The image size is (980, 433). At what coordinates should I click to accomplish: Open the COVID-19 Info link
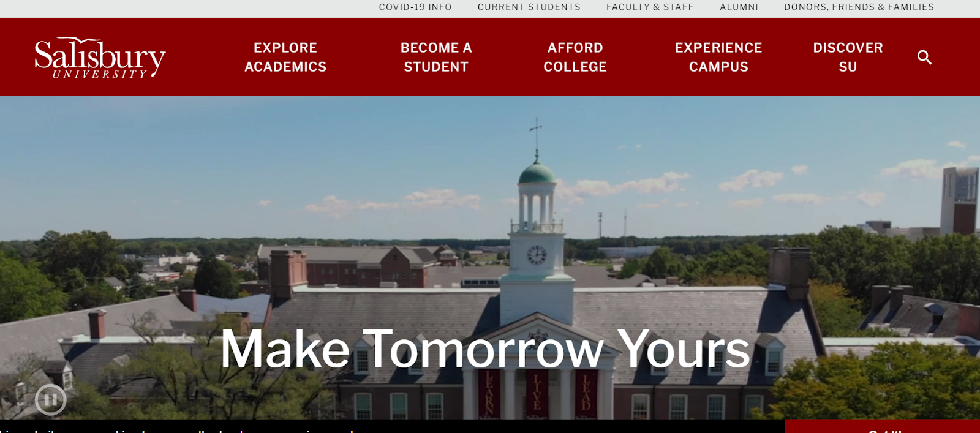[x=415, y=7]
